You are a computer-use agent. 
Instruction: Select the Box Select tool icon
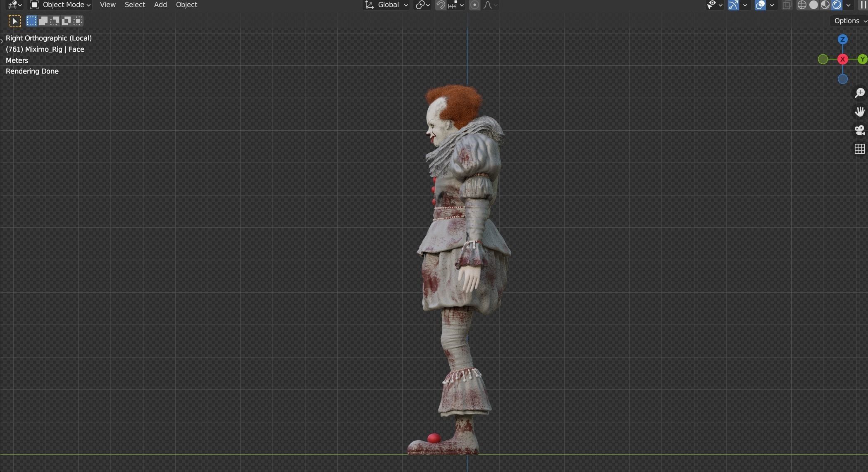point(15,21)
